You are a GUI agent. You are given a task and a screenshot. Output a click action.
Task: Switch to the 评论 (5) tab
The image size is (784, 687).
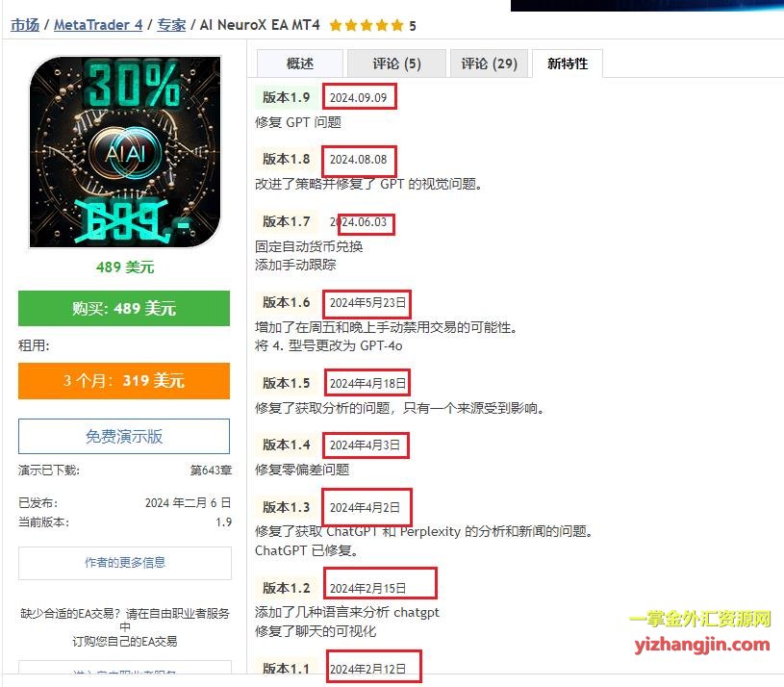(x=396, y=64)
